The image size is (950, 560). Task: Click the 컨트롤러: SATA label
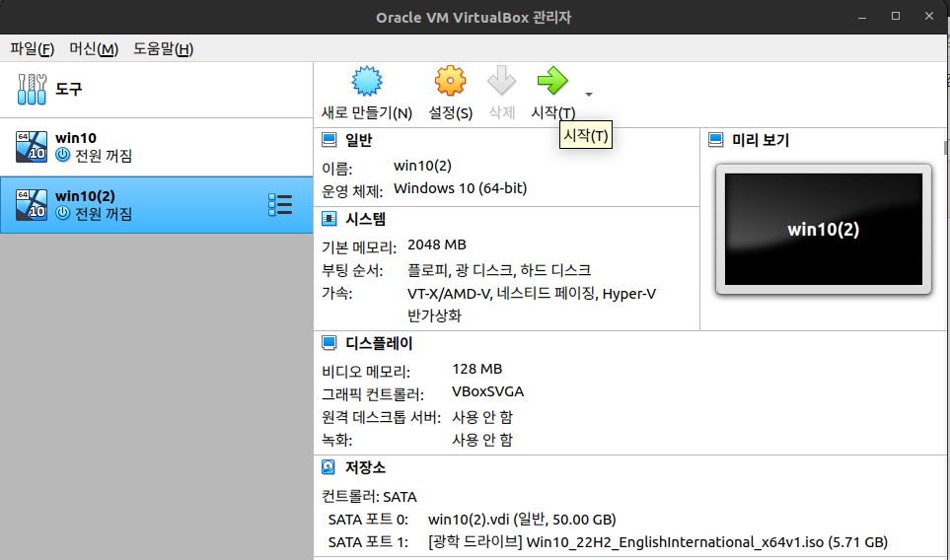pyautogui.click(x=369, y=497)
